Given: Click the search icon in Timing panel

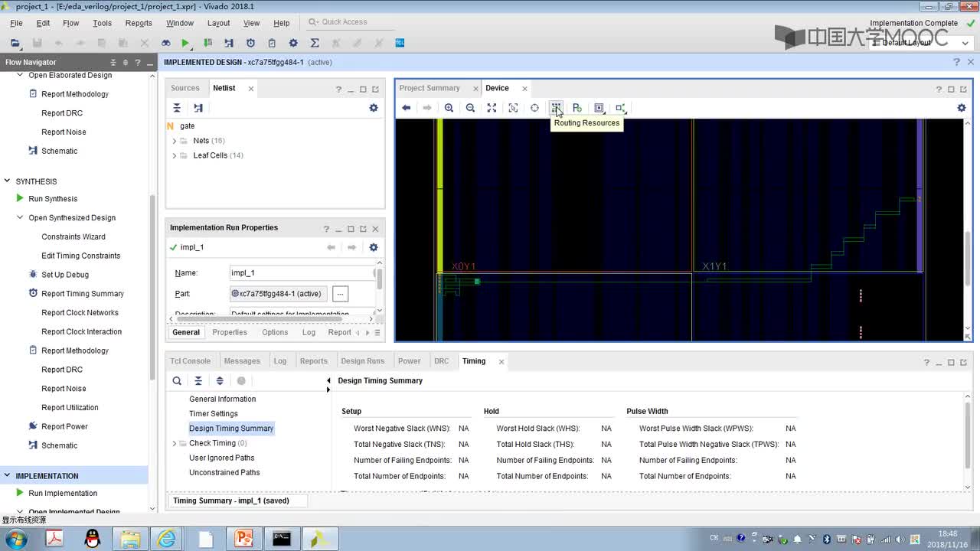Looking at the screenshot, I should coord(177,380).
